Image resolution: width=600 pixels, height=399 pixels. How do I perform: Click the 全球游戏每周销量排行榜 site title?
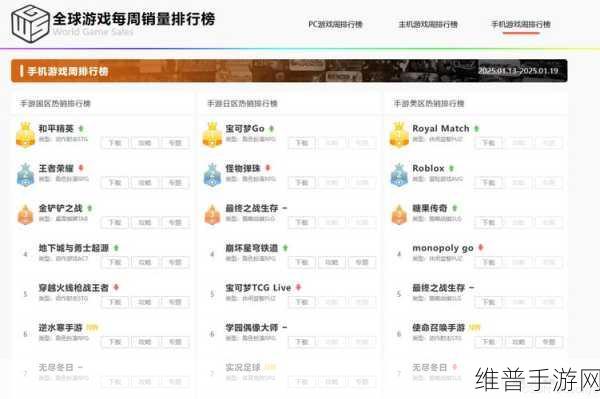[x=134, y=19]
